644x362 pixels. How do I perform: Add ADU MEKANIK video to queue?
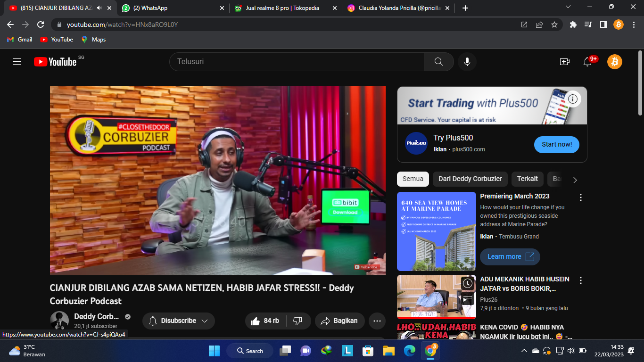point(467,299)
